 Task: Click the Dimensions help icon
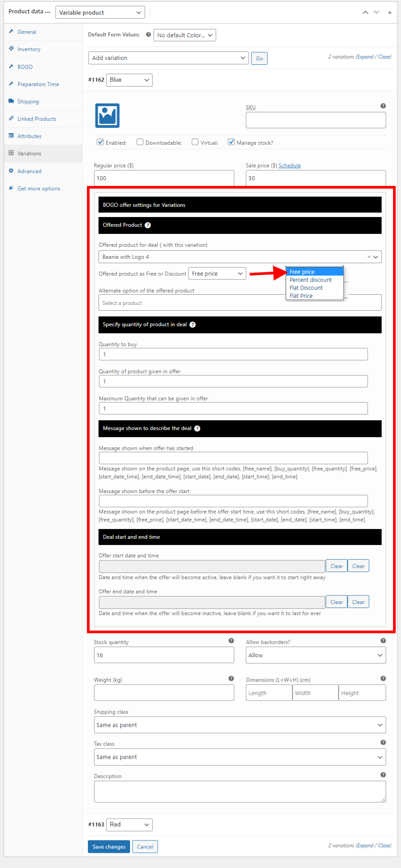click(x=383, y=679)
